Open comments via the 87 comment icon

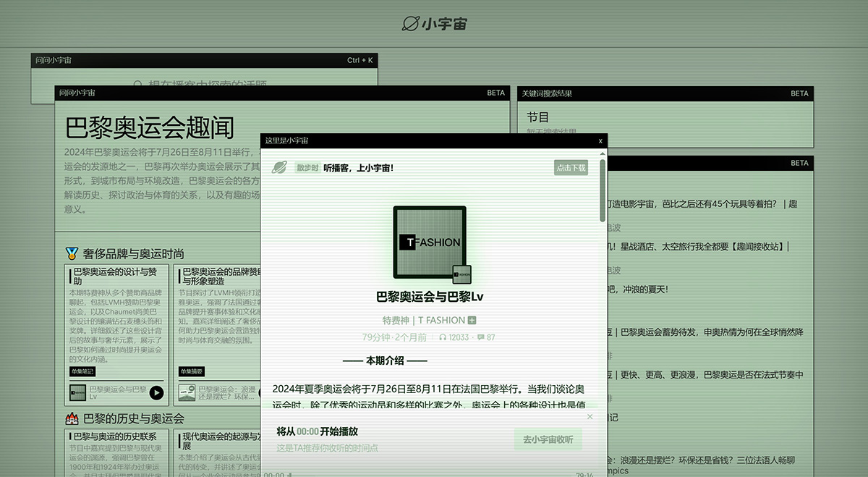click(x=479, y=337)
